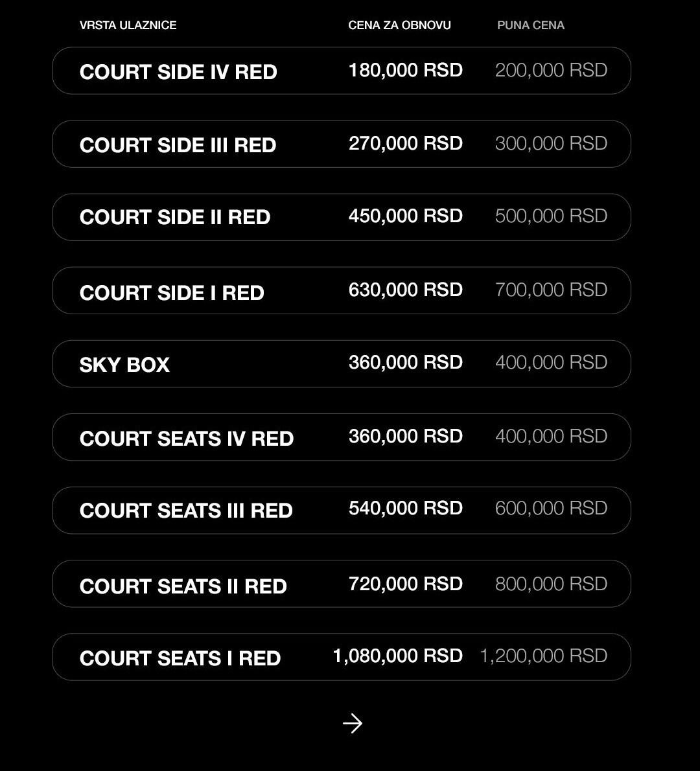Viewport: 700px width, 771px height.
Task: Click the right arrow icon at bottom
Action: pyautogui.click(x=352, y=723)
